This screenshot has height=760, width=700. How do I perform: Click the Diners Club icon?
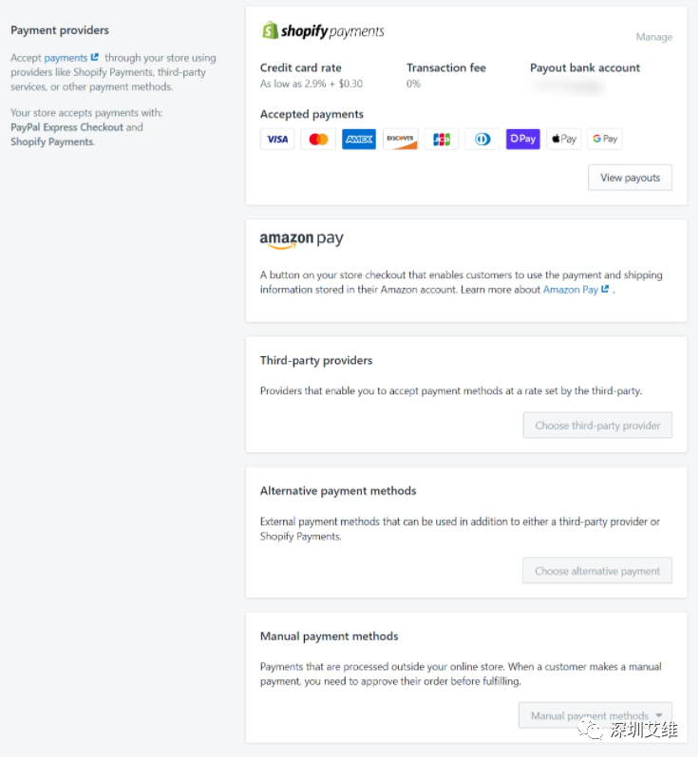483,140
